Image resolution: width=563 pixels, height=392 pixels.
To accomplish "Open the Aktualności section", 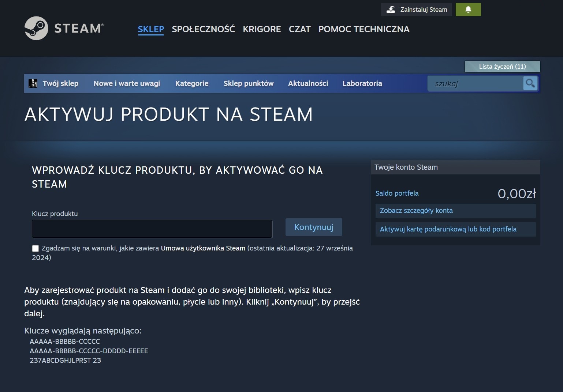I will (308, 83).
